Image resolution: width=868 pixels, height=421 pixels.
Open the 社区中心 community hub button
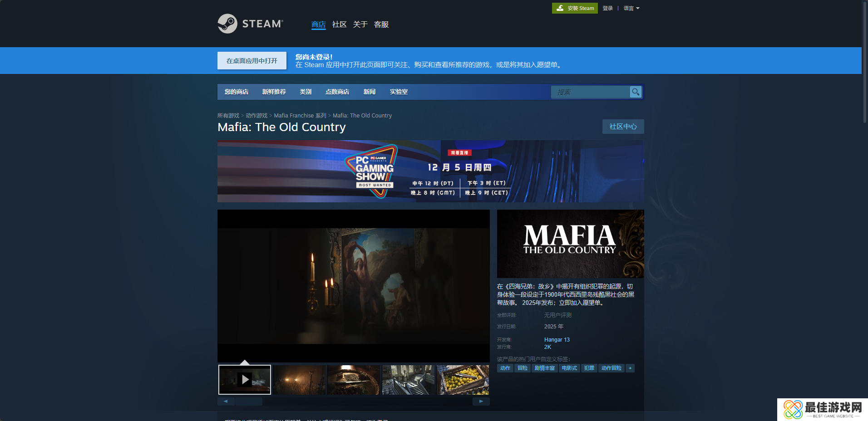click(623, 127)
